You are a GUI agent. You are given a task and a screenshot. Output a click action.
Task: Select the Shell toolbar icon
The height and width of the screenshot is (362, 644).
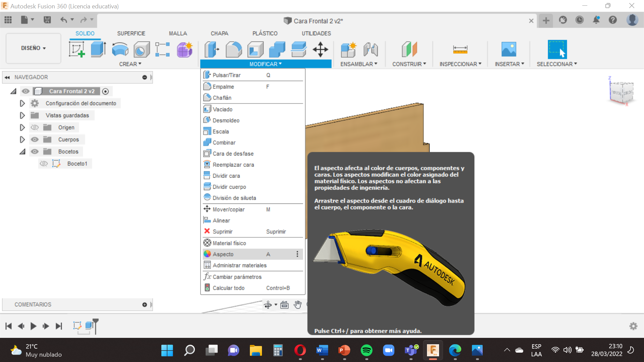[x=255, y=50]
